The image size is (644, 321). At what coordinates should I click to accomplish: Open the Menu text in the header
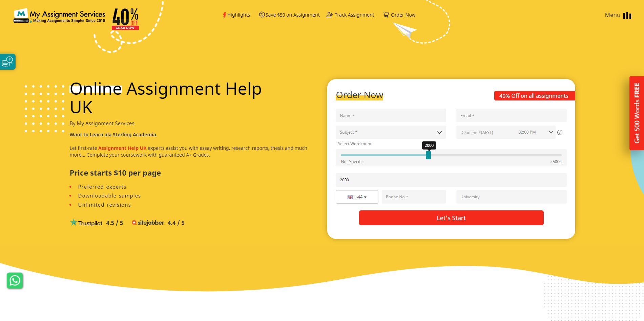click(612, 15)
